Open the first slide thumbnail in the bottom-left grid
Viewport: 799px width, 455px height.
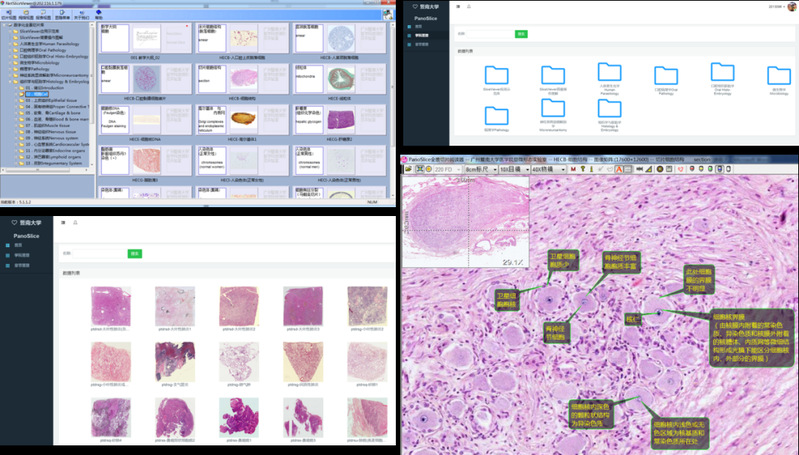[109, 305]
